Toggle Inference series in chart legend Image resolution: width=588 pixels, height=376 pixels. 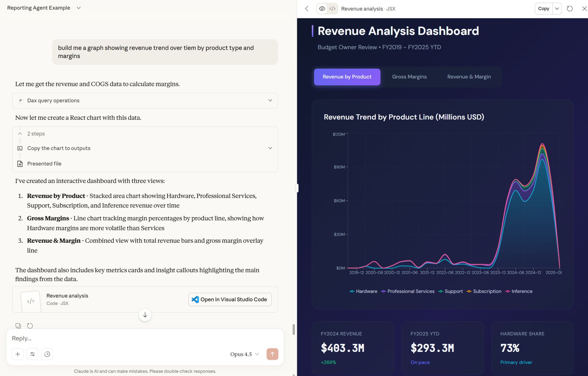coord(519,291)
